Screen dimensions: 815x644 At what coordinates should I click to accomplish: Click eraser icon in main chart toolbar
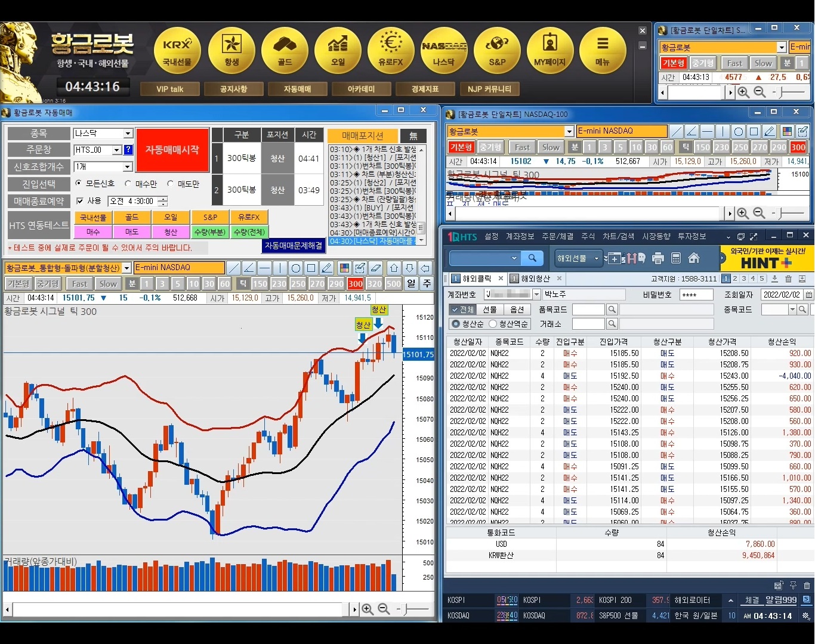tap(375, 268)
